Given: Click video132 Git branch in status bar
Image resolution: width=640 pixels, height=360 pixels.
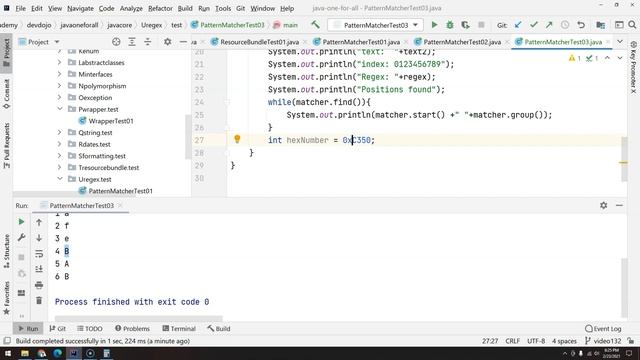Looking at the screenshot, I should click(x=603, y=341).
